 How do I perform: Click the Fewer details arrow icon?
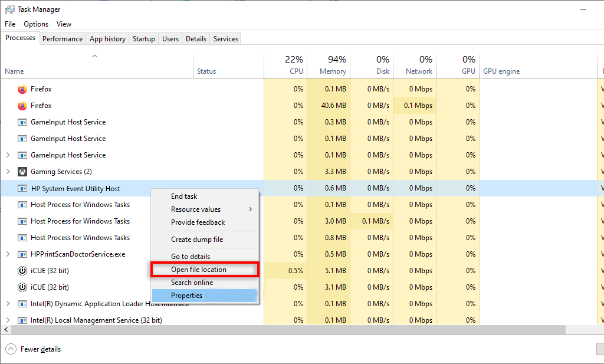click(x=11, y=349)
